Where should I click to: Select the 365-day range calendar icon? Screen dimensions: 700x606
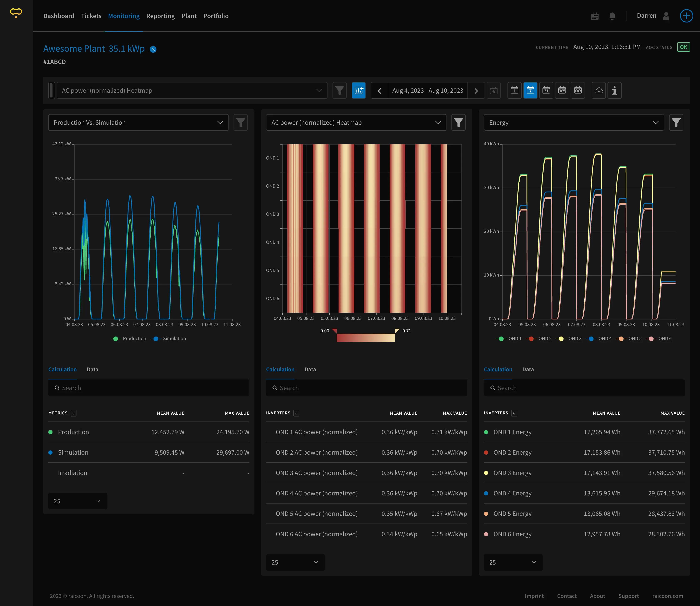(562, 91)
